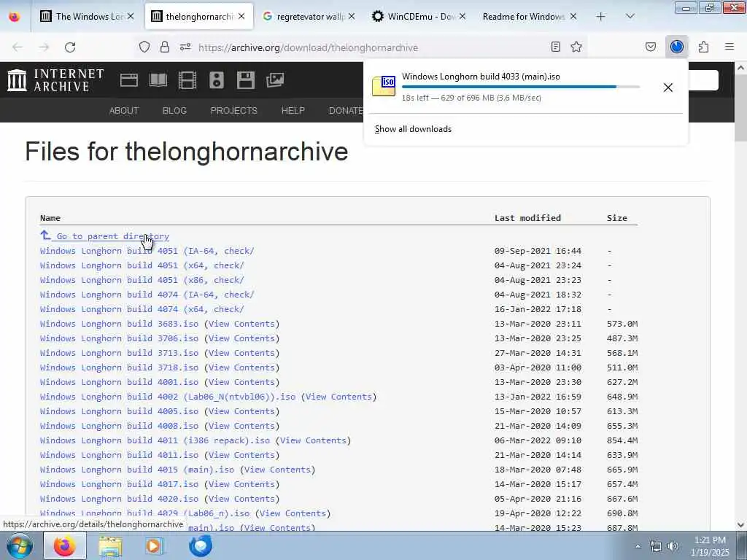Screen dimensions: 747x560
Task: Open BLOG in Archive navigation
Action: tap(174, 111)
